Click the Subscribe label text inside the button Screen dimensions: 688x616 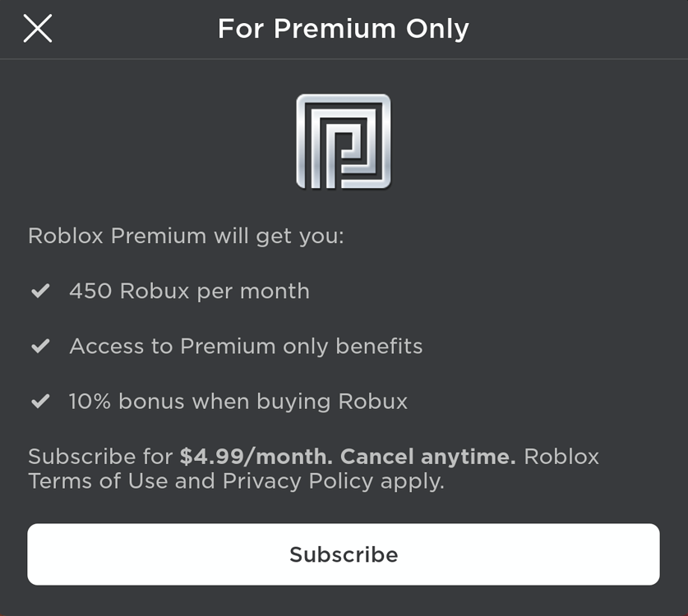pyautogui.click(x=344, y=554)
